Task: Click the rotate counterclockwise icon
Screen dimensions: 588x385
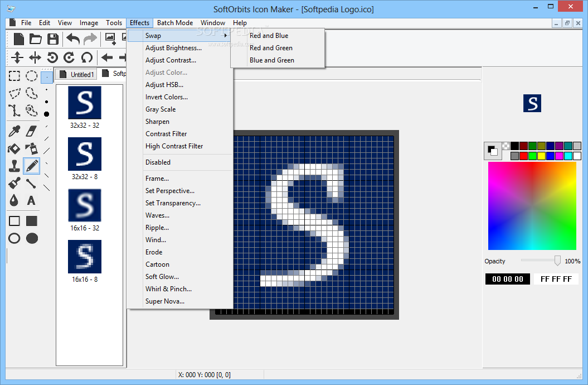Action: click(x=52, y=57)
